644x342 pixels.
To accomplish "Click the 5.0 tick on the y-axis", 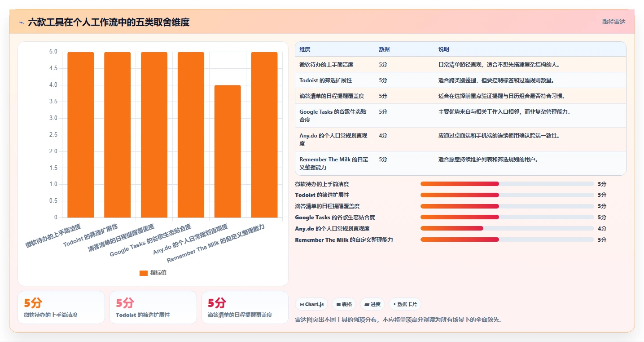I will click(53, 52).
